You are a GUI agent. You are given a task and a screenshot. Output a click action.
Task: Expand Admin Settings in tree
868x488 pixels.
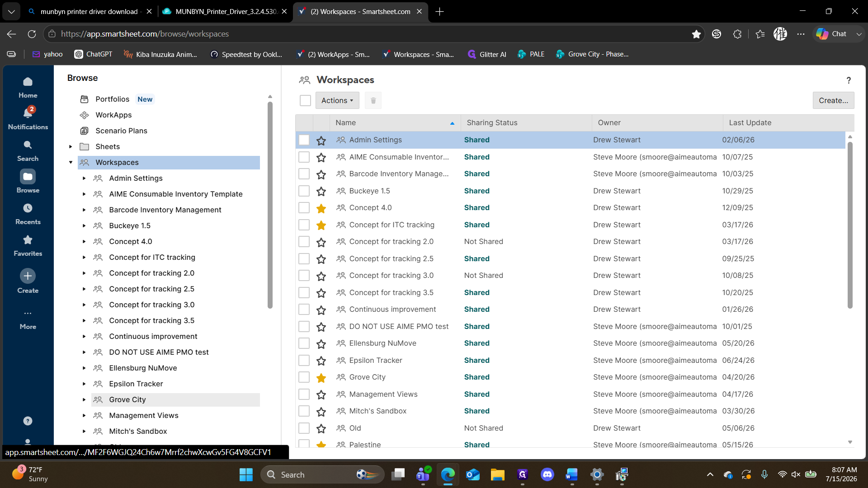pos(84,178)
